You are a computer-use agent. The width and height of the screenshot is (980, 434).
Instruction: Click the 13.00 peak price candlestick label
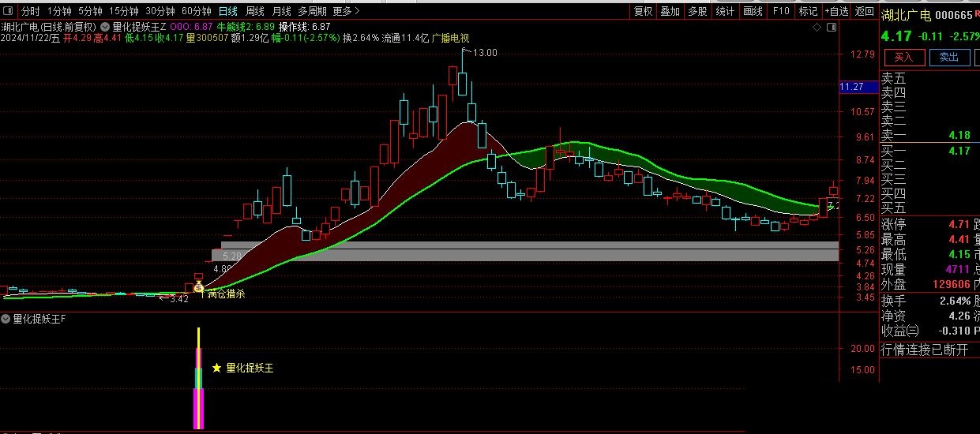(x=484, y=52)
